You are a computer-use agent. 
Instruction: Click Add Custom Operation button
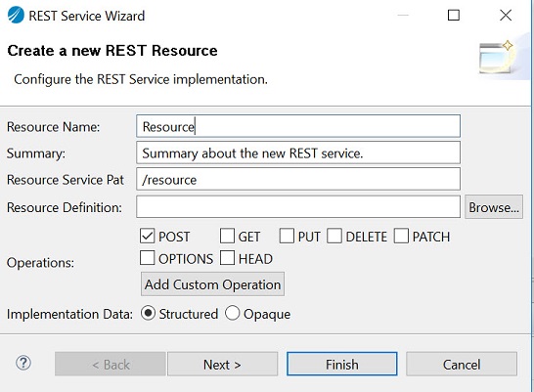coord(212,284)
